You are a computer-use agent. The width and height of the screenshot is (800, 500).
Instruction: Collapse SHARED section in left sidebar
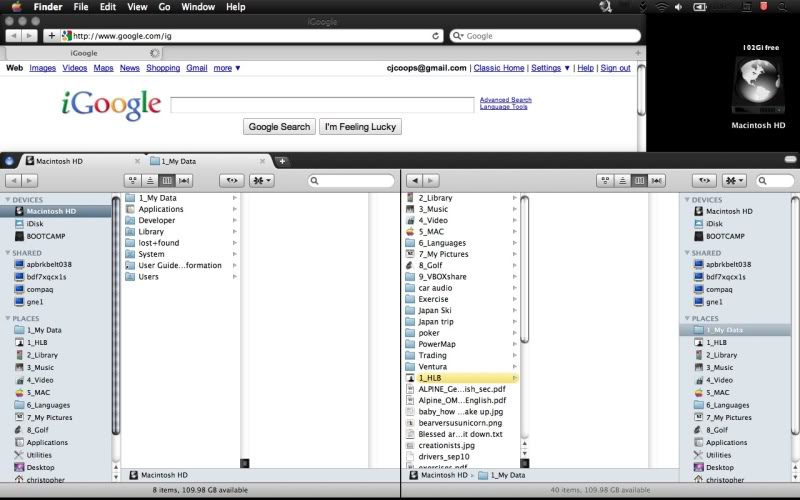(x=8, y=253)
